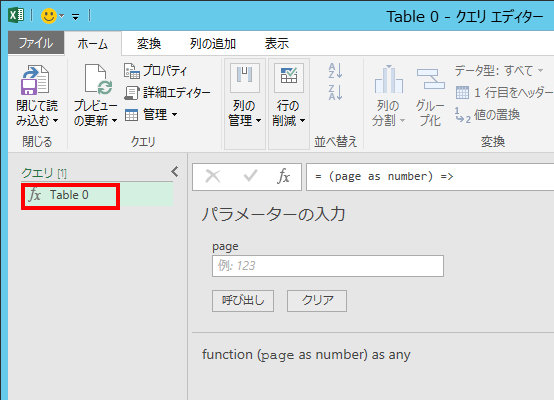
Task: Click the fx function icon in formula bar
Action: pos(284,176)
